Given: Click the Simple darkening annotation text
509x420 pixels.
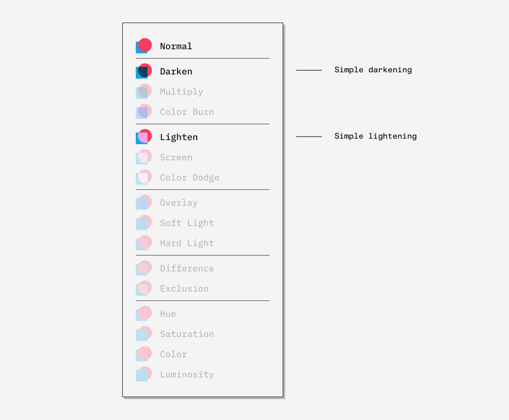Looking at the screenshot, I should click(x=373, y=70).
